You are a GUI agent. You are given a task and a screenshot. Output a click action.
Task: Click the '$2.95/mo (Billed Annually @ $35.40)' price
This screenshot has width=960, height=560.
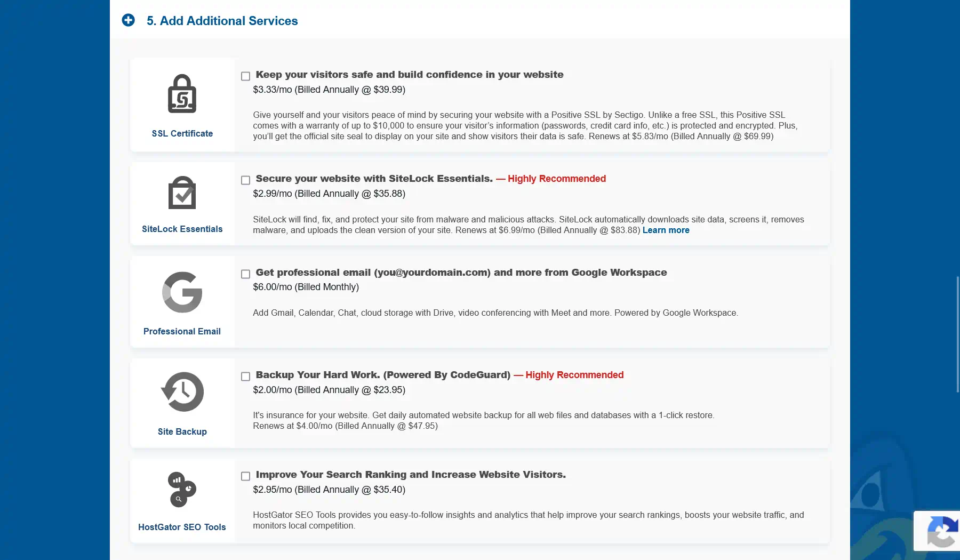[329, 490]
